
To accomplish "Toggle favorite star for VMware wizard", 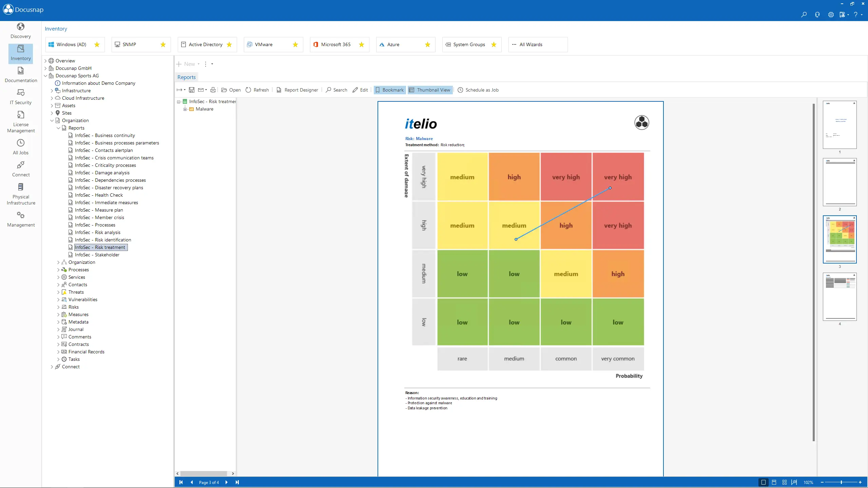I will (295, 44).
